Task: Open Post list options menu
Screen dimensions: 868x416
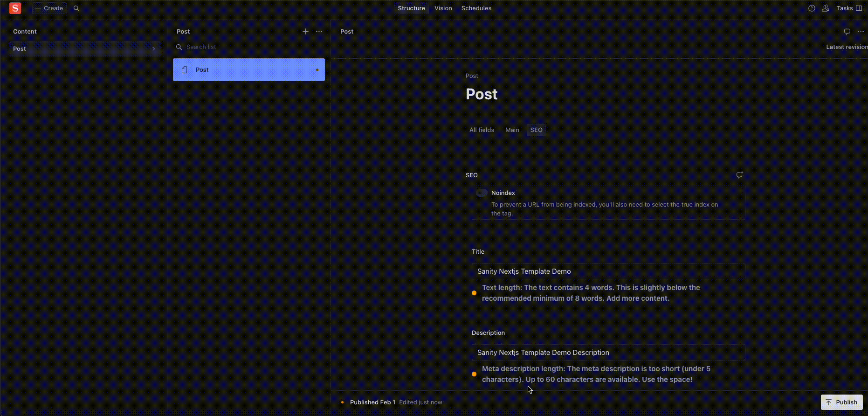Action: pos(319,31)
